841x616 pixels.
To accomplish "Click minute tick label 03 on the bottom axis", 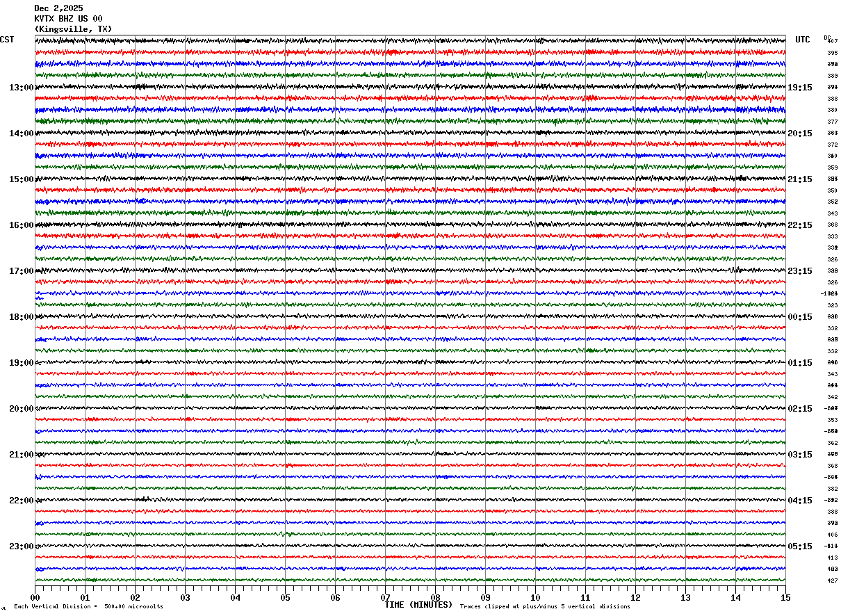I will click(x=185, y=597).
